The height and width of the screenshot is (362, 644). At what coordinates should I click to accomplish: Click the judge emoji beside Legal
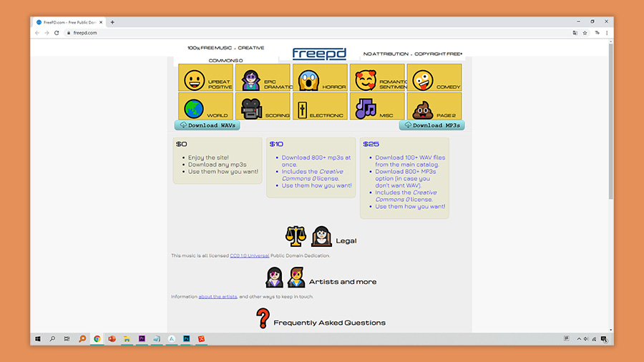[321, 236]
